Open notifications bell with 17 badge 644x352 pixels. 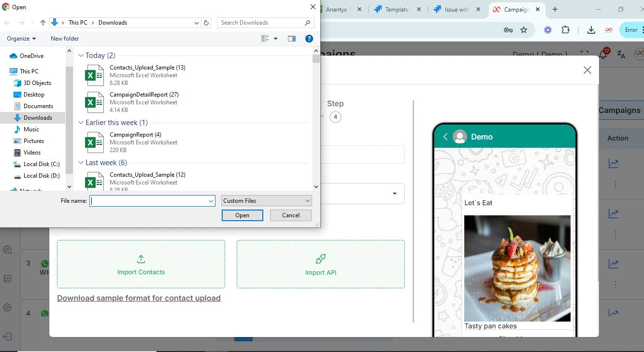(x=603, y=54)
